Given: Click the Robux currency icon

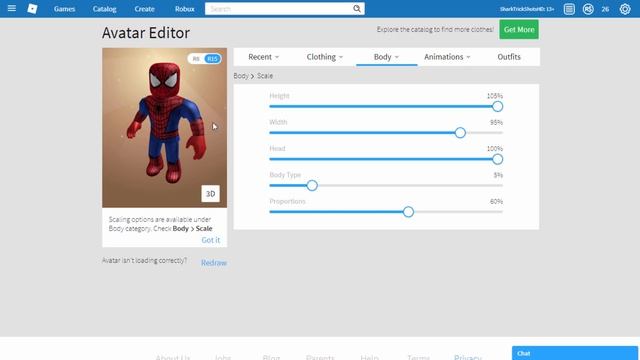Looking at the screenshot, I should [x=588, y=9].
